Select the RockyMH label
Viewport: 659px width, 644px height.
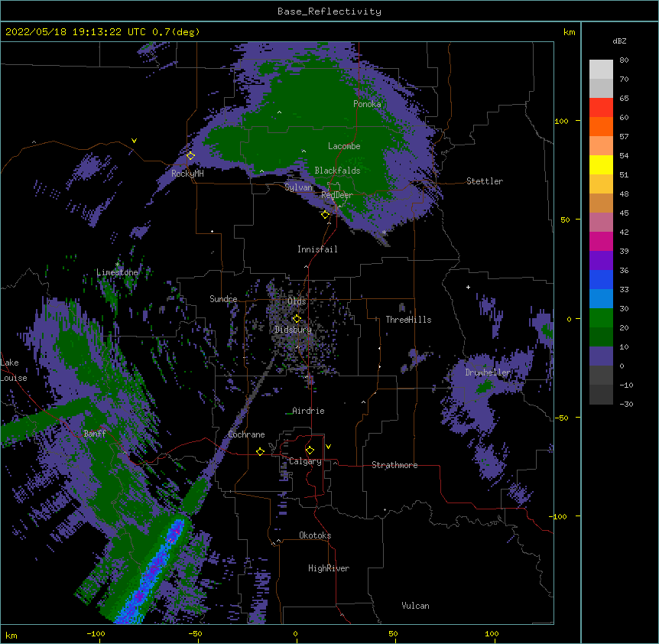click(187, 174)
